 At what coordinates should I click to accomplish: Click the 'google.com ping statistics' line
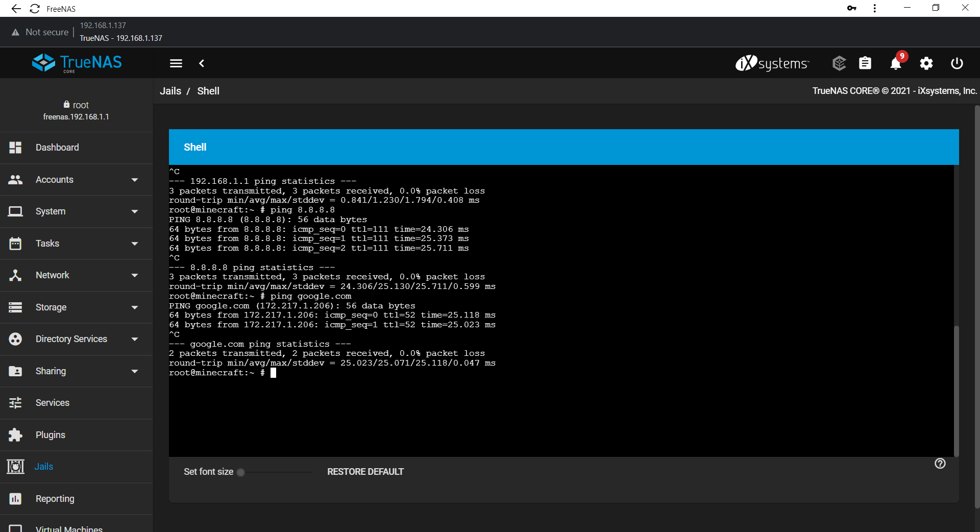tap(260, 344)
